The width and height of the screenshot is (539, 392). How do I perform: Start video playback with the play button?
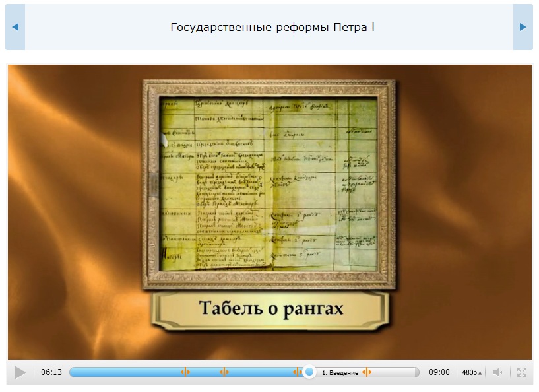[x=20, y=372]
